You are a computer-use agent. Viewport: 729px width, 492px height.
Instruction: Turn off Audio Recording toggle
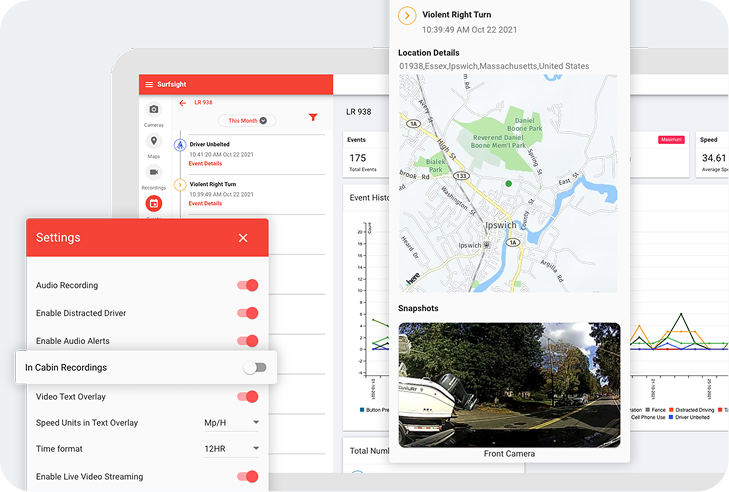(x=247, y=285)
